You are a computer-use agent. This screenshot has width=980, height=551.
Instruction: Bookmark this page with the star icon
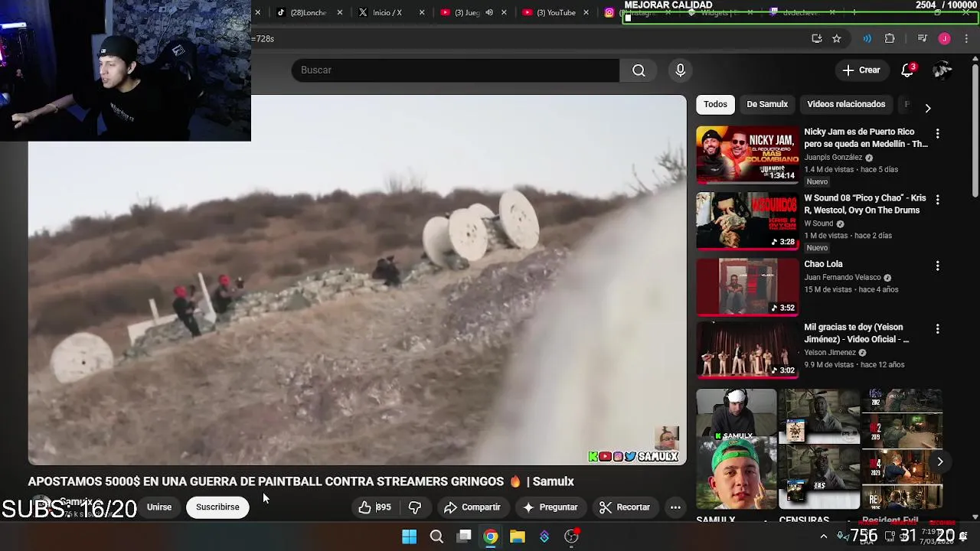[x=837, y=38]
